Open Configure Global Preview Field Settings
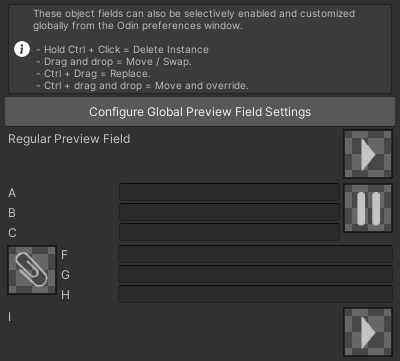Image resolution: width=400 pixels, height=361 pixels. coord(200,112)
